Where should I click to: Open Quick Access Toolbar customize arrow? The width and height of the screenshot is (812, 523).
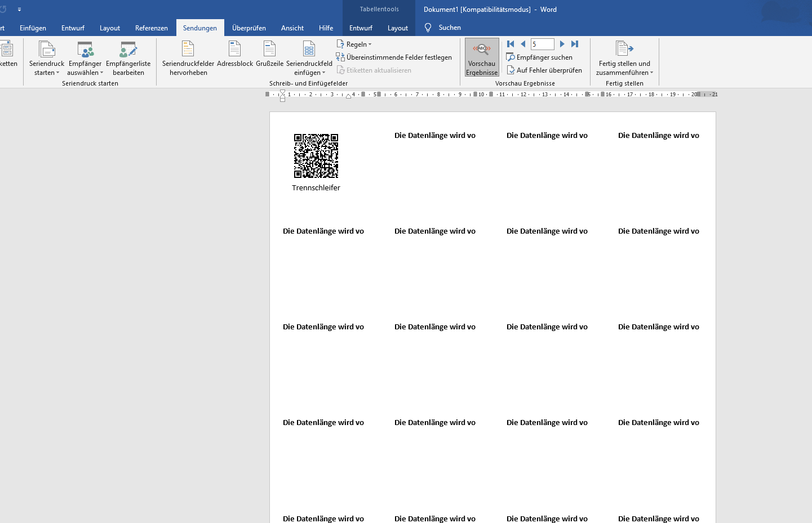[19, 10]
